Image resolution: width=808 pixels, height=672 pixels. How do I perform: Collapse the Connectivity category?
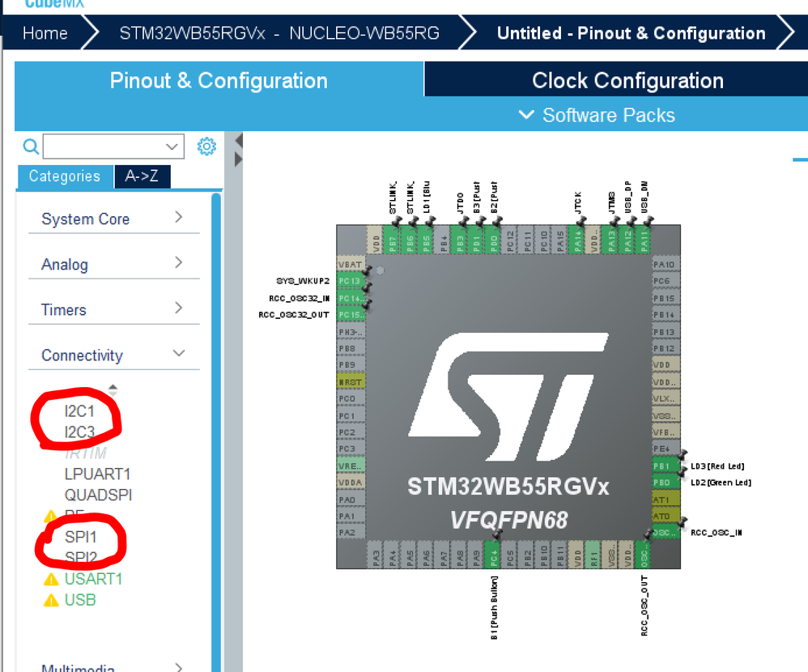click(114, 355)
